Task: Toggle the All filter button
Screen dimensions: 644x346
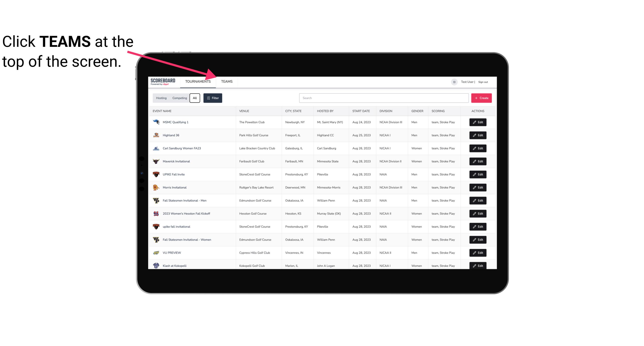Action: (x=195, y=98)
